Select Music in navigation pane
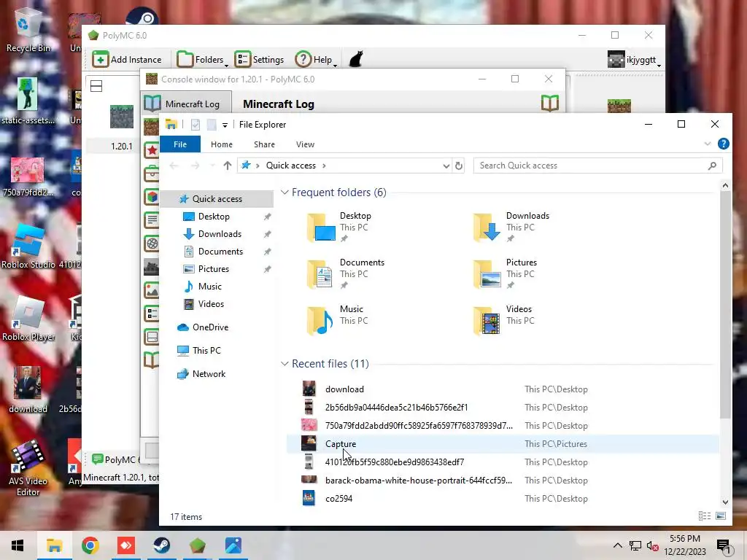This screenshot has width=747, height=560. [209, 286]
